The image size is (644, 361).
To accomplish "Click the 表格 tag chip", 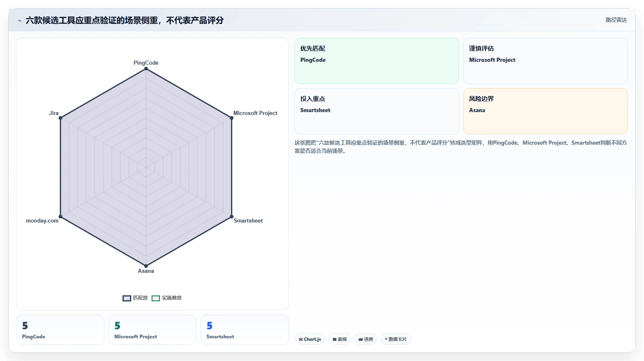I will click(x=340, y=339).
